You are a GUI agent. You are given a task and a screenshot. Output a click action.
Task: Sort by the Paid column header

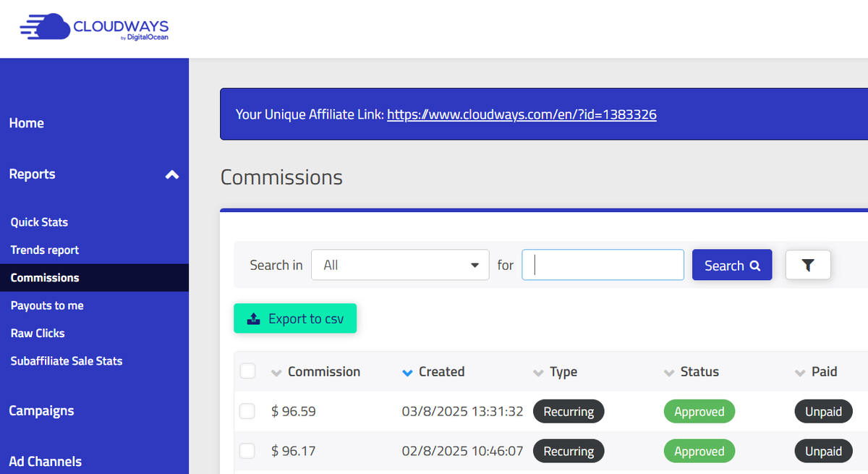(x=825, y=371)
